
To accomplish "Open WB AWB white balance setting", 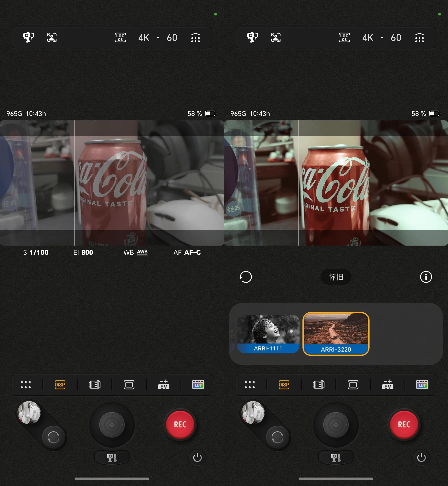I will pos(136,252).
